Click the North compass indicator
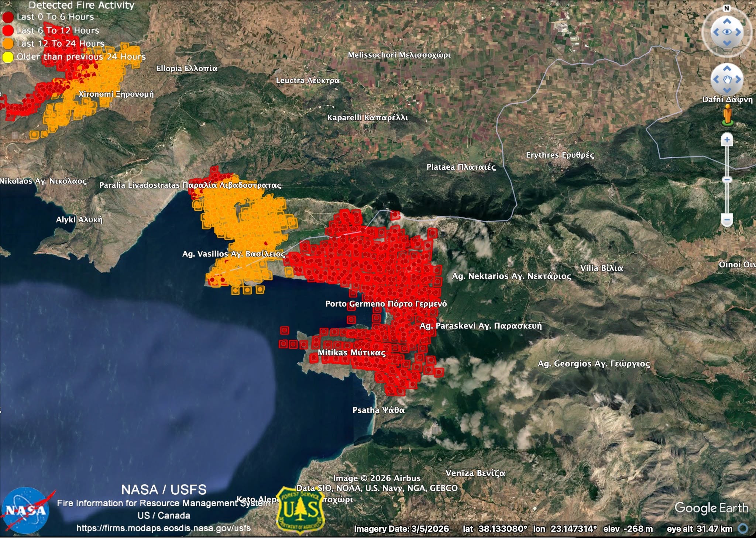 [x=727, y=8]
